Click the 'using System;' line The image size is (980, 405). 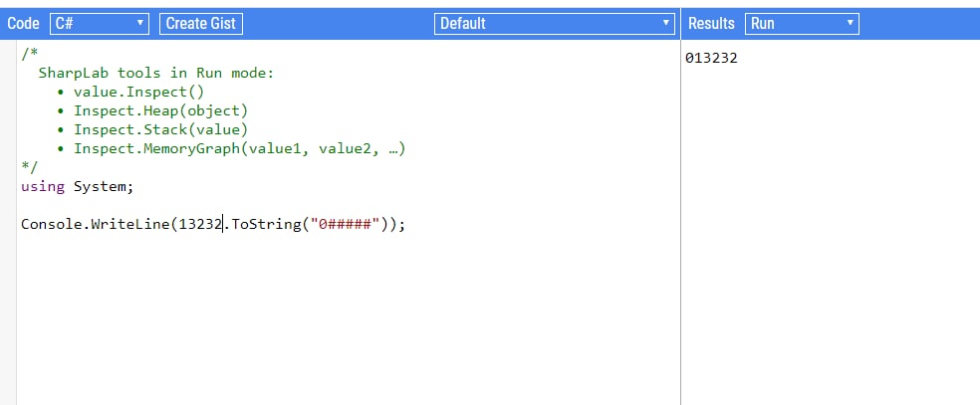(x=78, y=187)
